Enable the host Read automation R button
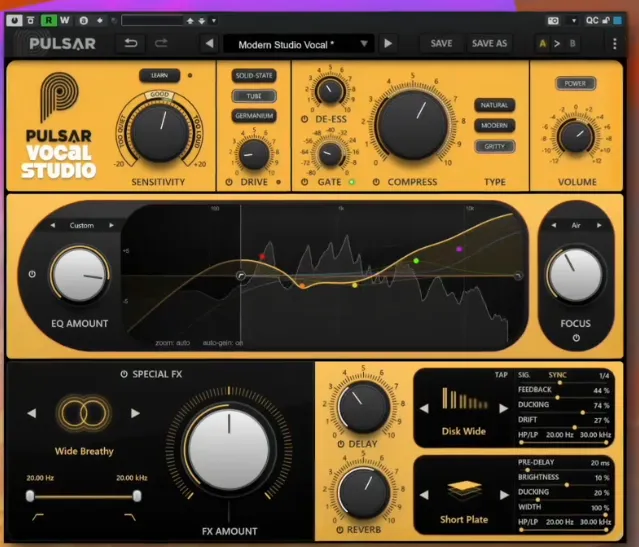The height and width of the screenshot is (547, 639). click(x=48, y=20)
